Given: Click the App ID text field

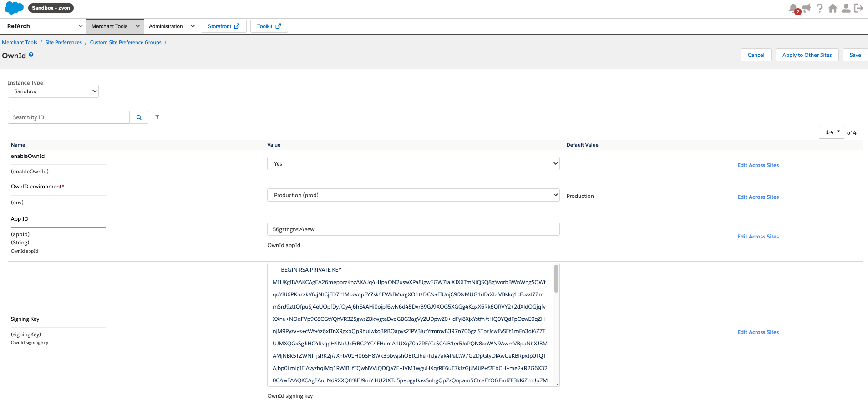Looking at the screenshot, I should (x=413, y=229).
